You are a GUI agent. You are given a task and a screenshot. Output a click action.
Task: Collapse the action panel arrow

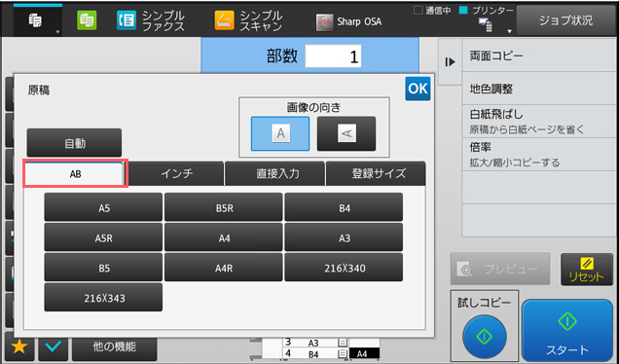coord(450,62)
